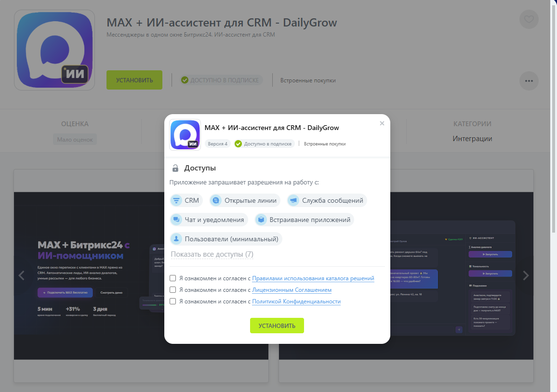Expand Показать все доступы (7)
Image resolution: width=557 pixels, height=392 pixels.
tap(212, 254)
